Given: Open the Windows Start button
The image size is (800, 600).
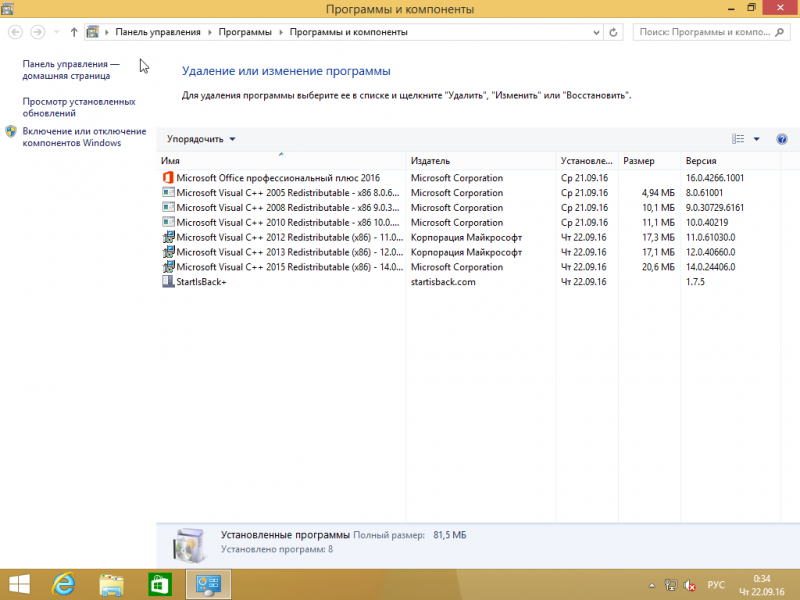Looking at the screenshot, I should point(19,585).
